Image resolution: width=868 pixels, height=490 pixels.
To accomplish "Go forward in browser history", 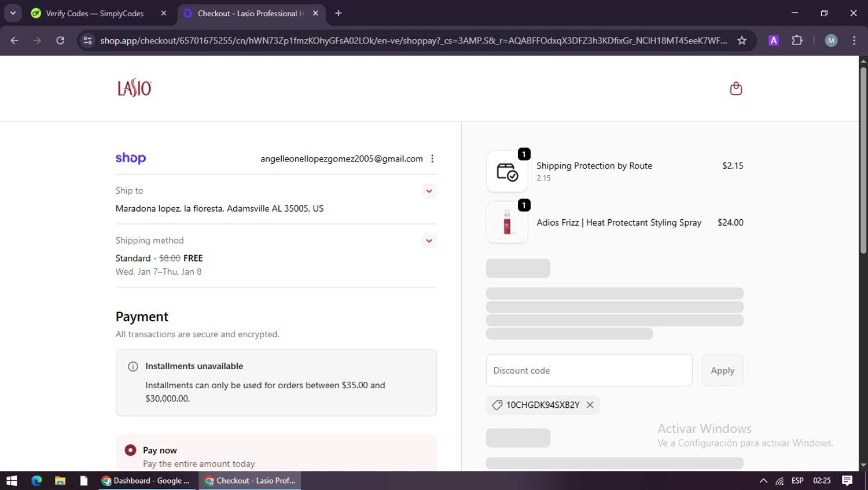I will click(37, 40).
